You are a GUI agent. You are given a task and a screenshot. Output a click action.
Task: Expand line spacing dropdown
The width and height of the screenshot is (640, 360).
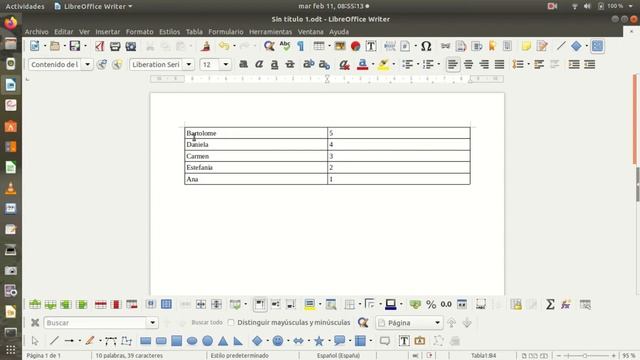(x=528, y=64)
